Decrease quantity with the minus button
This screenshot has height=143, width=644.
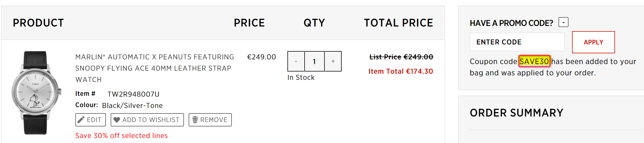click(296, 61)
